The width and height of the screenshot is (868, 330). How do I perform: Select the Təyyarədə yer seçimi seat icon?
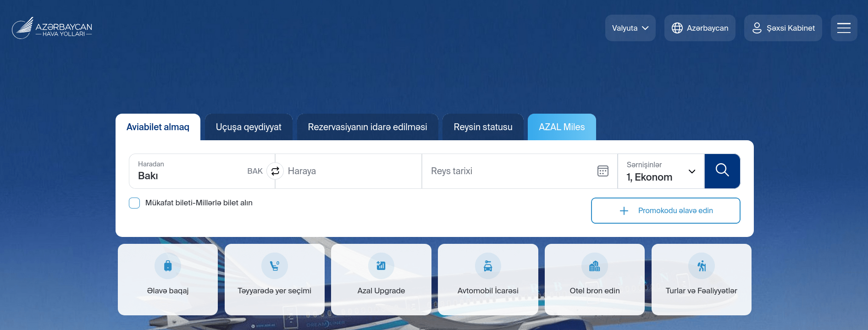pos(274,266)
